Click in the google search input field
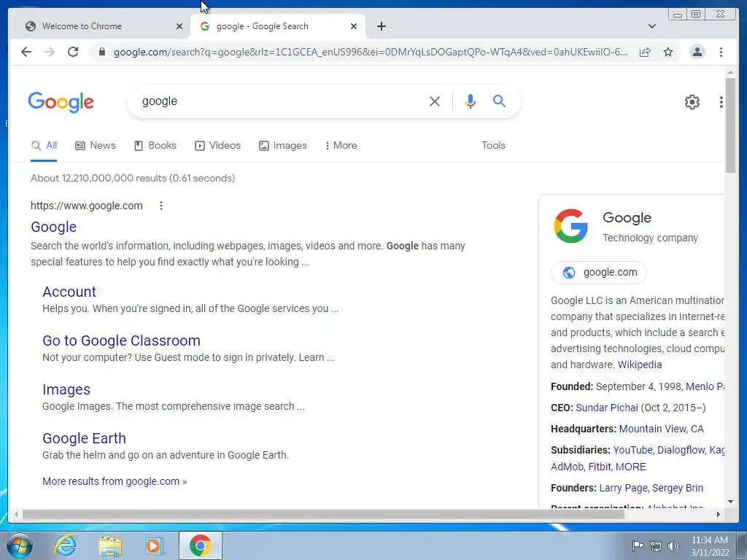Viewport: 747px width, 560px height. 281,101
